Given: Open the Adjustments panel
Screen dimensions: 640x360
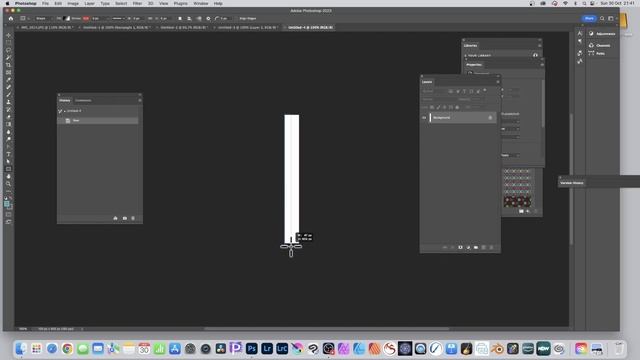Looking at the screenshot, I should click(602, 34).
